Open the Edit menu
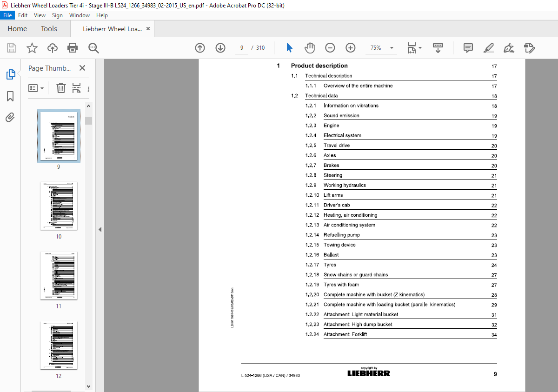 23,15
